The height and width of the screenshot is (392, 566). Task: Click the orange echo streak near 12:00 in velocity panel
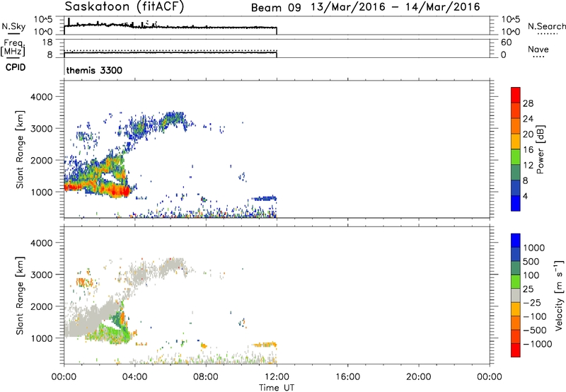[265, 345]
